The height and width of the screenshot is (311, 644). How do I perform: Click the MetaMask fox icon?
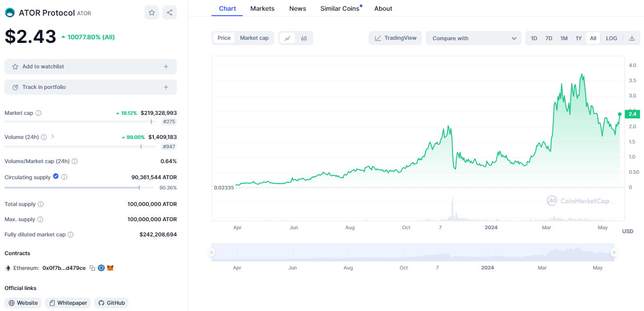[x=110, y=268]
